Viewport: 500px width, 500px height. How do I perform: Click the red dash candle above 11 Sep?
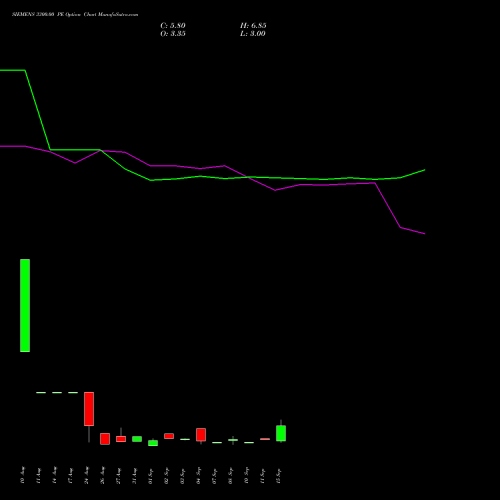(265, 439)
